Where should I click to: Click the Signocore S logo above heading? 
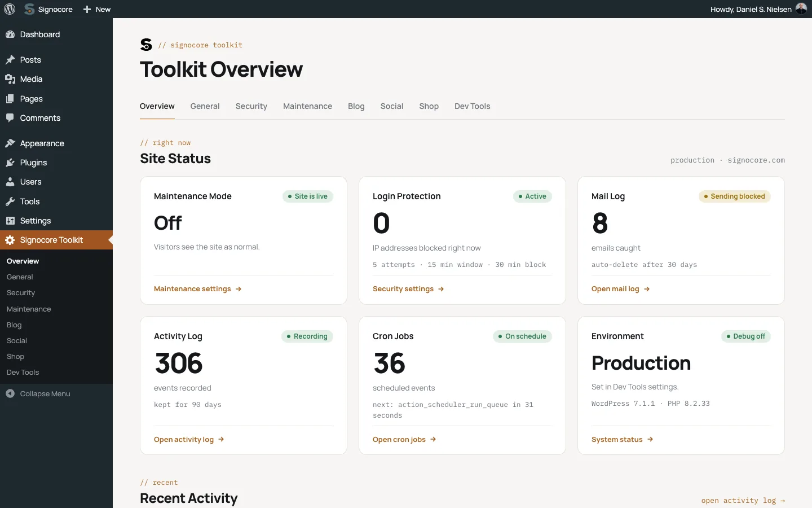coord(146,45)
